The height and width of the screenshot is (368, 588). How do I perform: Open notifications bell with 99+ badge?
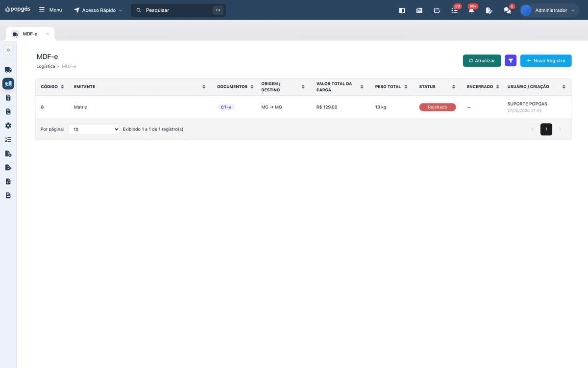click(x=471, y=10)
